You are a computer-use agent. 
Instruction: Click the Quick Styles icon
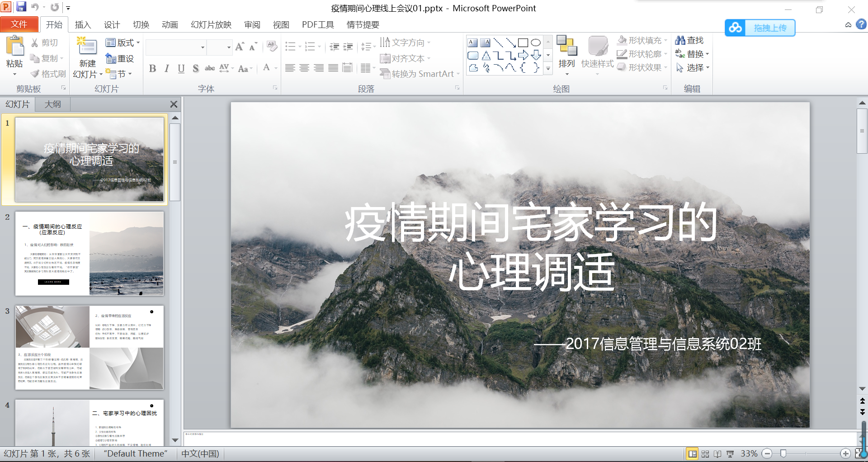[x=598, y=46]
